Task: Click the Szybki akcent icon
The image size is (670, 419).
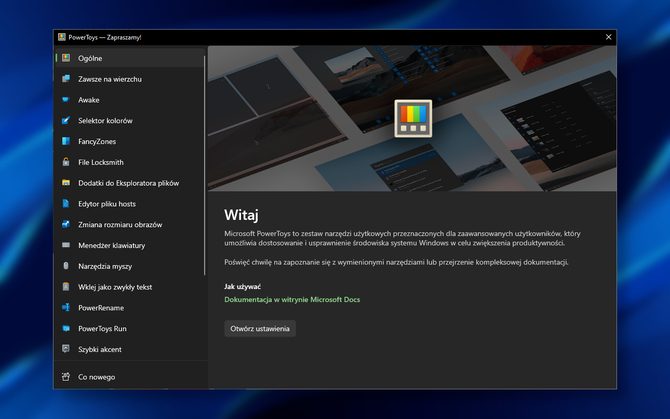Action: (x=66, y=349)
